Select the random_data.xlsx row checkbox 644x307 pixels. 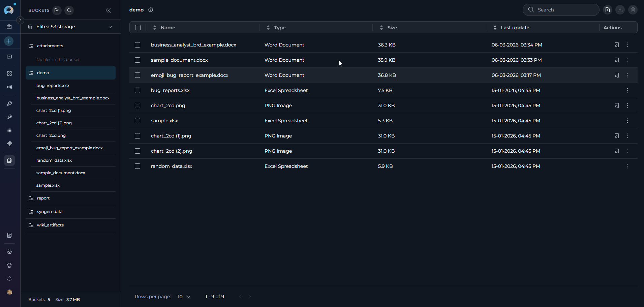pyautogui.click(x=137, y=166)
